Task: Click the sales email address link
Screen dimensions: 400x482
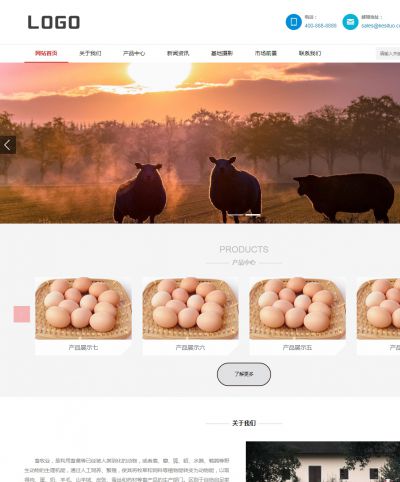Action: coord(381,26)
